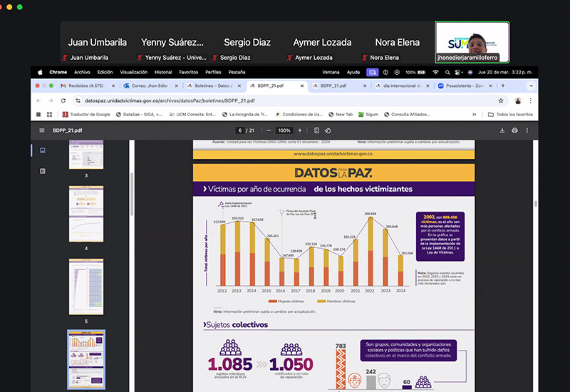Click the fit to page icon
Viewport: 570px width, 392px height.
317,130
